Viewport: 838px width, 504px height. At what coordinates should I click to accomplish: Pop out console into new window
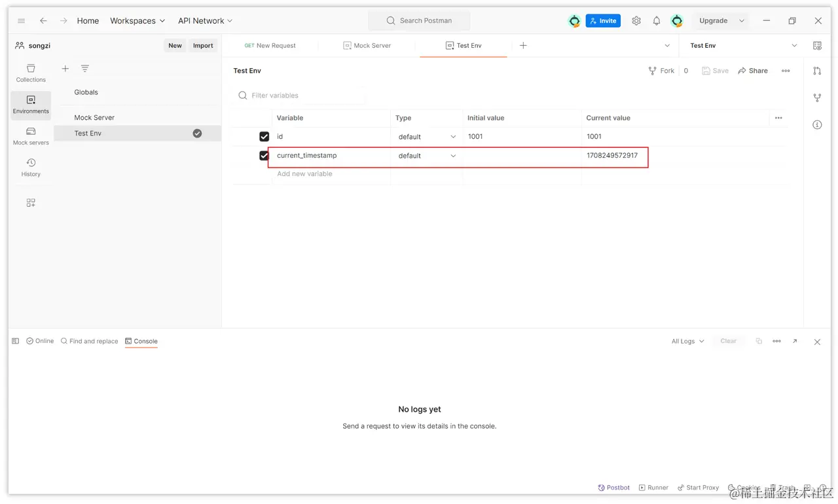[795, 341]
